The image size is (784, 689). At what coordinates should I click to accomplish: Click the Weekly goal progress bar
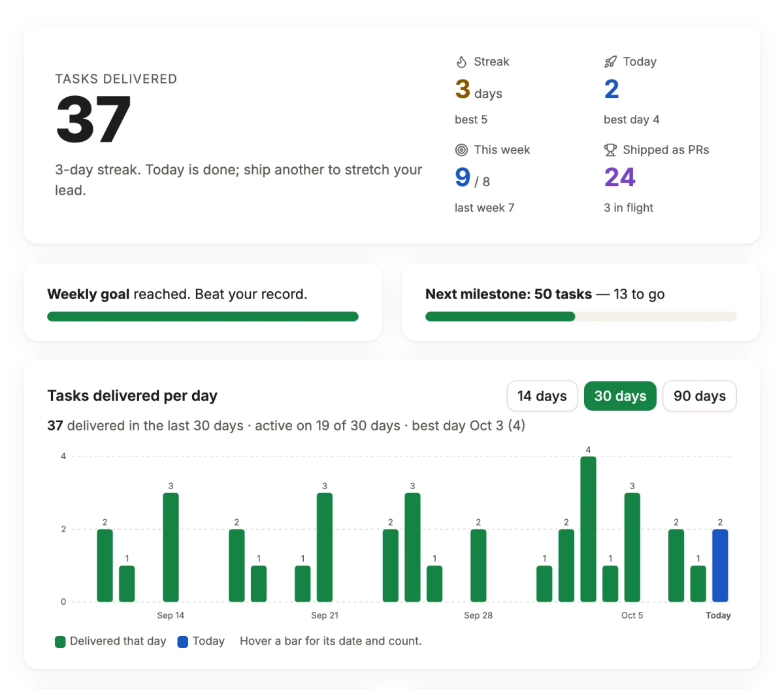click(203, 317)
